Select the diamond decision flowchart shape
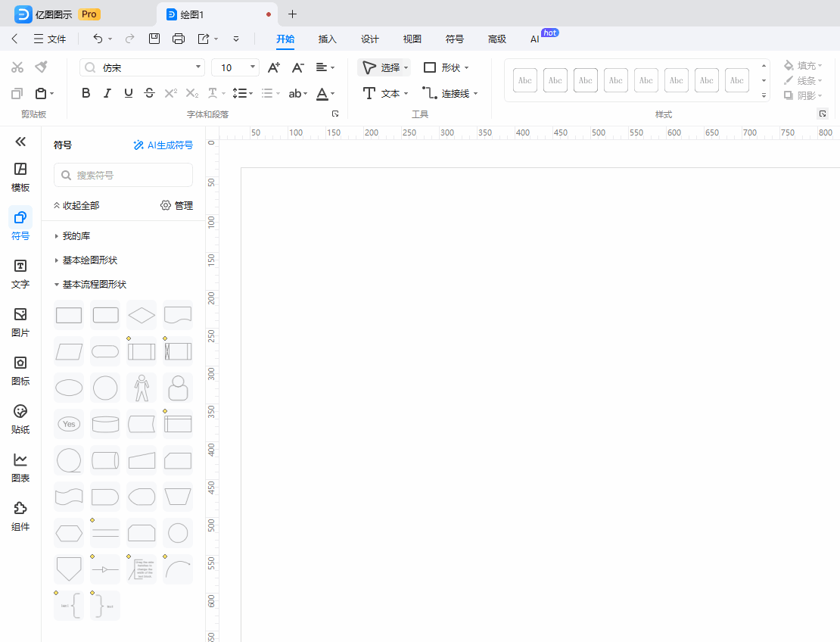Image resolution: width=840 pixels, height=642 pixels. 142,315
